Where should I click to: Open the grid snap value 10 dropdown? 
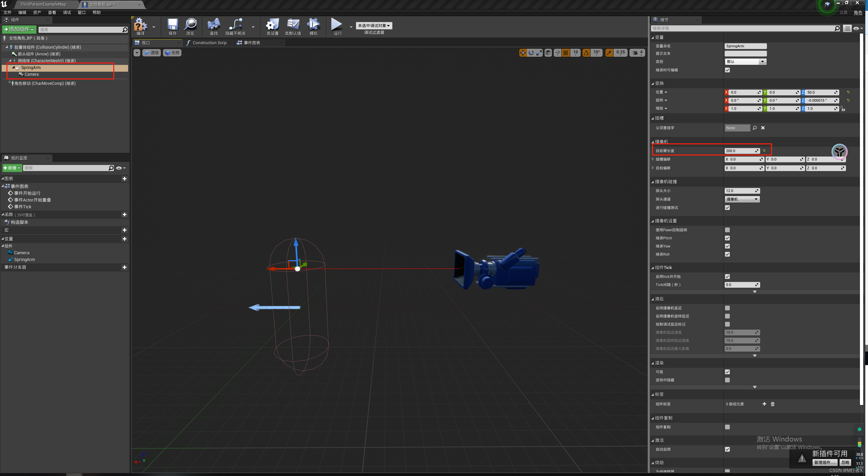576,53
